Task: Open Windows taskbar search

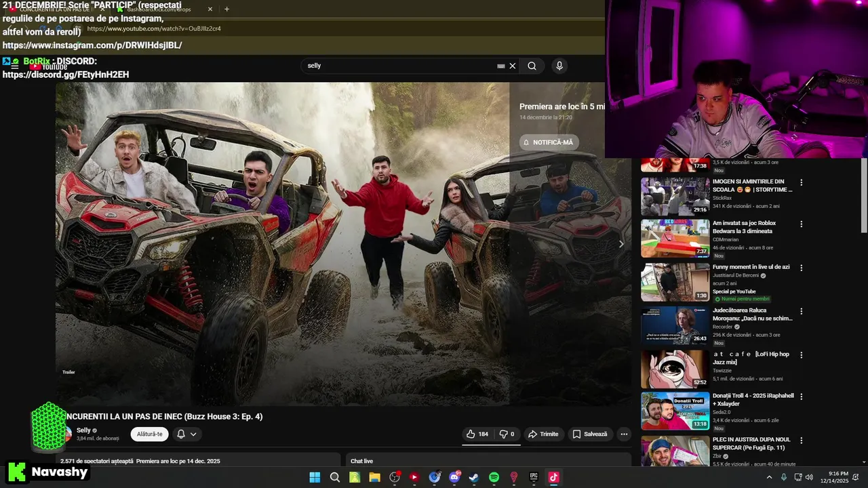Action: (335, 477)
